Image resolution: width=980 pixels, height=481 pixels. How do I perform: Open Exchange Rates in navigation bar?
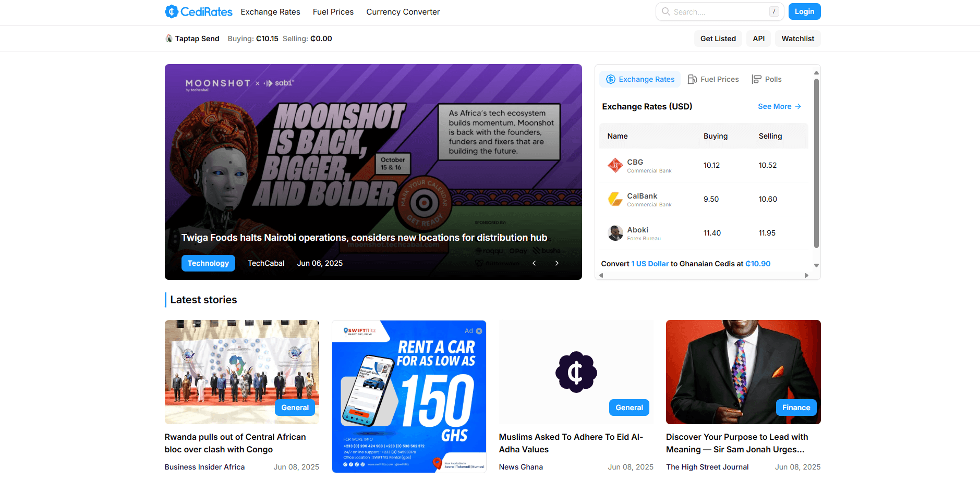tap(270, 12)
